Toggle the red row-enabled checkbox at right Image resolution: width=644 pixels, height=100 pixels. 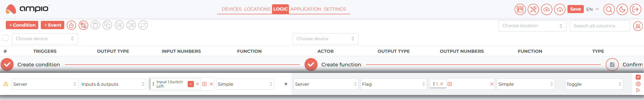tap(638, 77)
